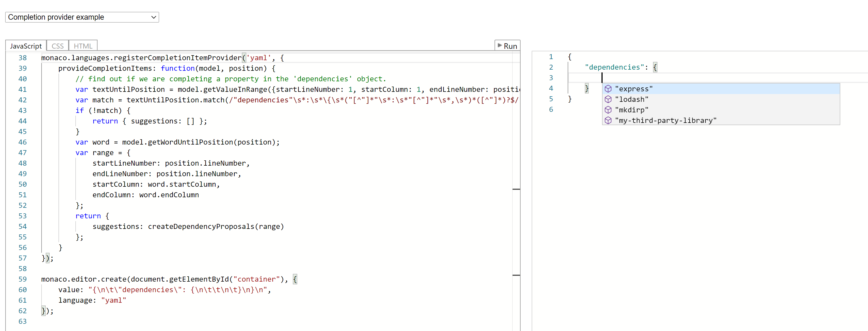Click "provideCompletionItems" on line 39
Viewport: 868px width, 331px height.
(105, 68)
